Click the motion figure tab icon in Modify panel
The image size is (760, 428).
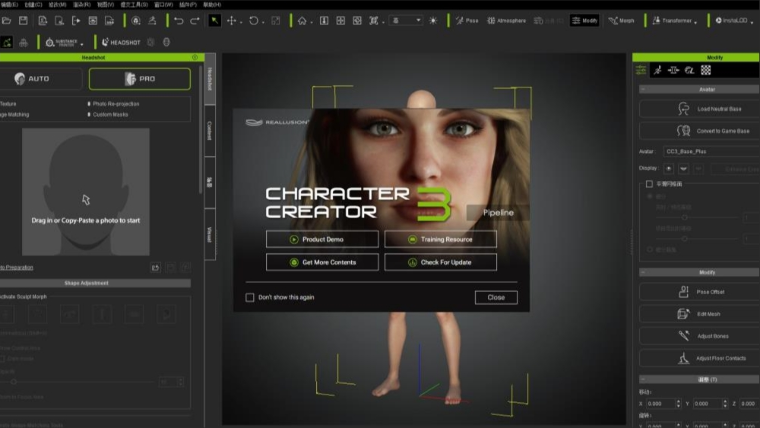point(657,70)
